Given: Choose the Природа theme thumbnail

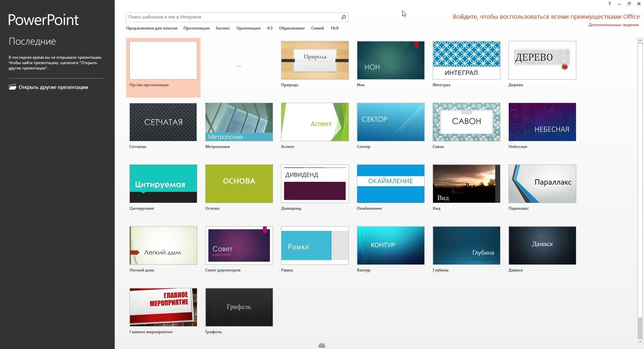Looking at the screenshot, I should pyautogui.click(x=315, y=60).
